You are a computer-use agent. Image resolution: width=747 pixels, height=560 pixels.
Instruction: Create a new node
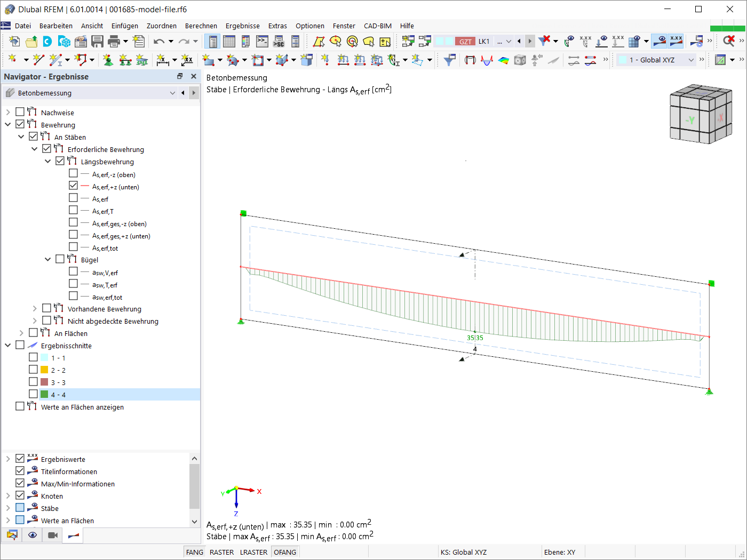[12, 60]
